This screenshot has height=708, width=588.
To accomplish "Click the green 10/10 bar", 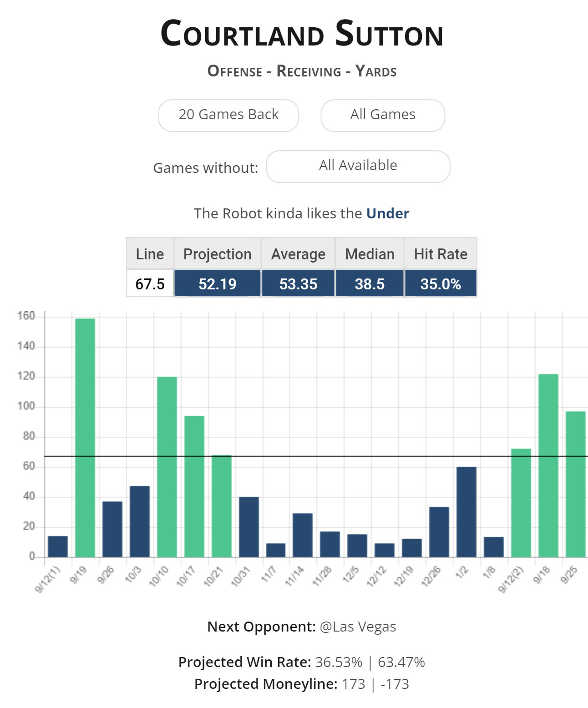I will pyautogui.click(x=167, y=466).
